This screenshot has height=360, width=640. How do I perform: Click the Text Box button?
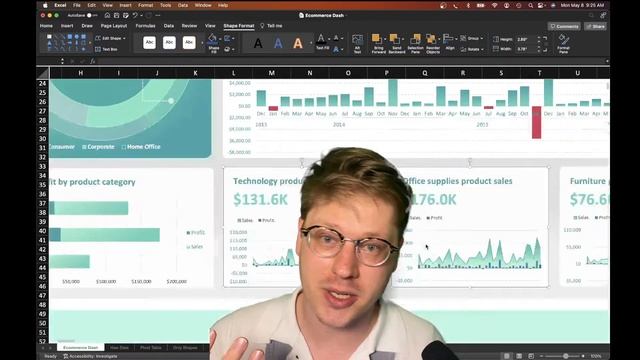point(107,49)
